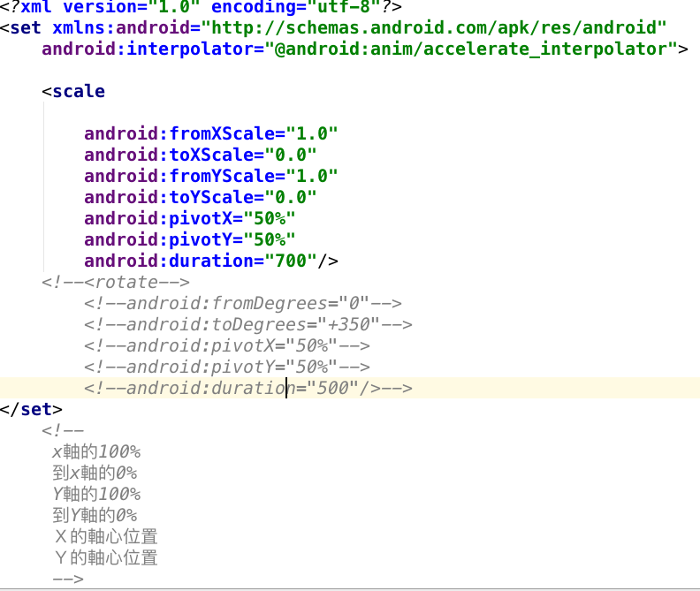The height and width of the screenshot is (591, 700).
Task: Click the commented-out rotate tag
Action: (x=116, y=282)
